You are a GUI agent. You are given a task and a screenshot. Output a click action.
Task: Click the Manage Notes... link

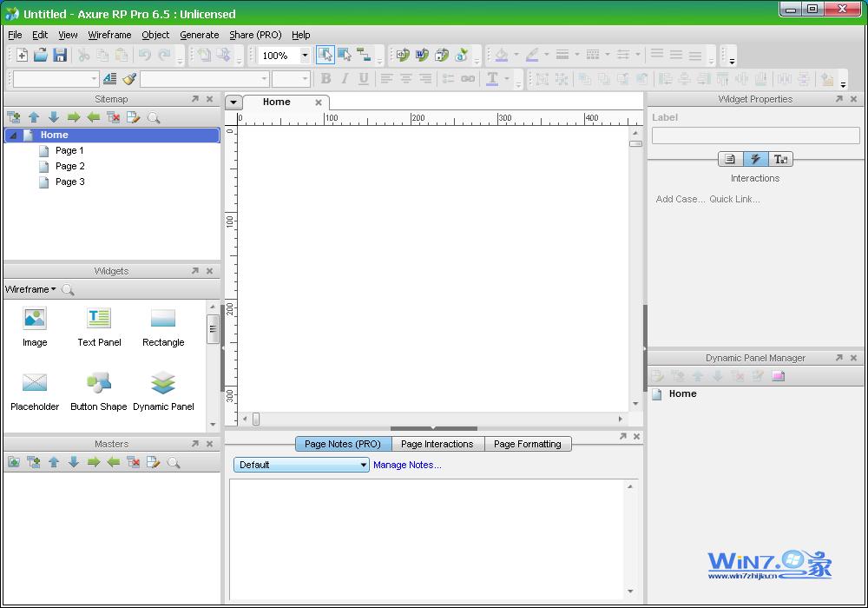coord(407,466)
